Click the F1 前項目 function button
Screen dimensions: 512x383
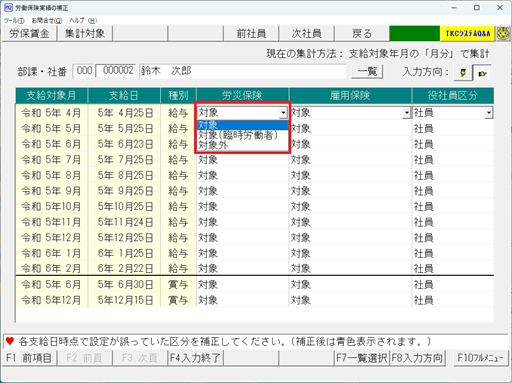click(x=29, y=358)
